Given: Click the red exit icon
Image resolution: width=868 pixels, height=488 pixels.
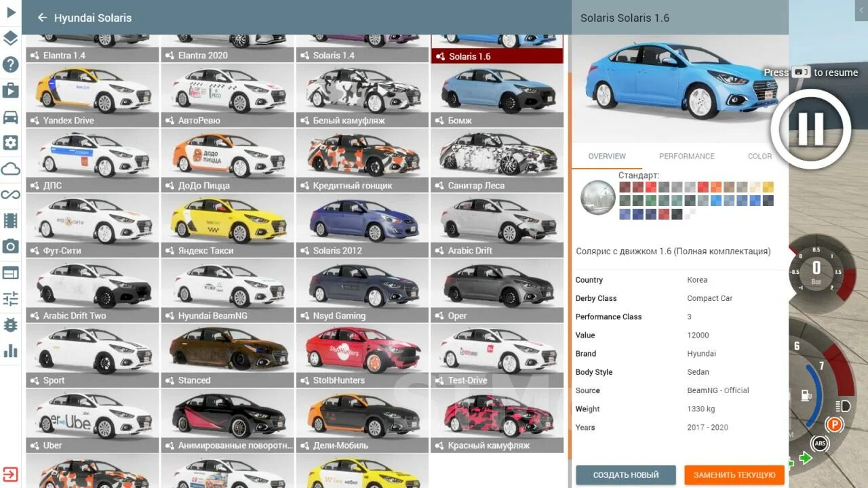Looking at the screenshot, I should [x=11, y=474].
